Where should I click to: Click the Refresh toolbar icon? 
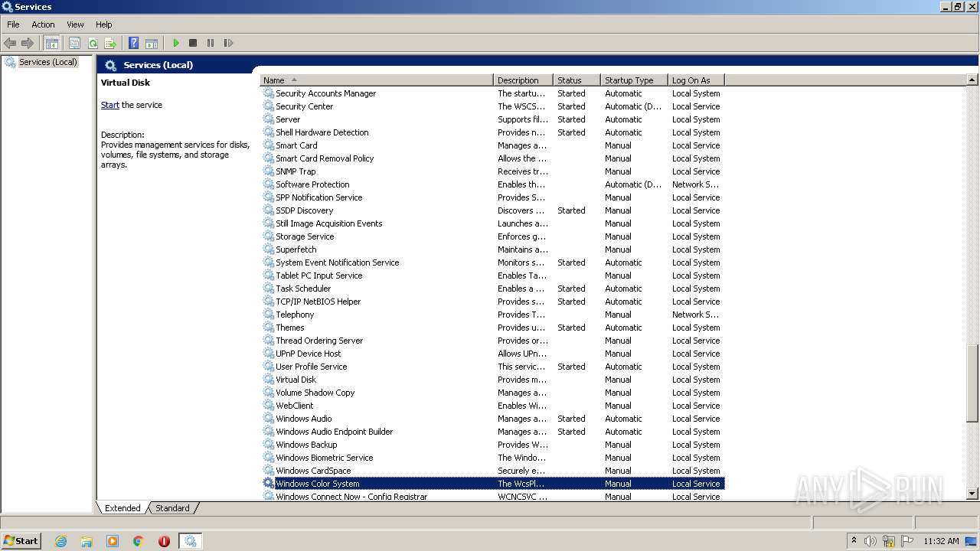coord(93,43)
